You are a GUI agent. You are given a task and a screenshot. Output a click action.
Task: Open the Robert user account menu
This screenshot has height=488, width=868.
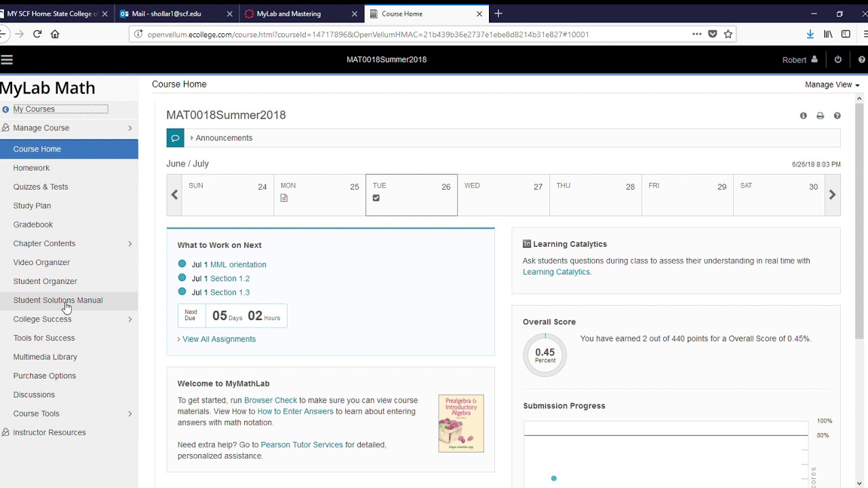pyautogui.click(x=800, y=60)
